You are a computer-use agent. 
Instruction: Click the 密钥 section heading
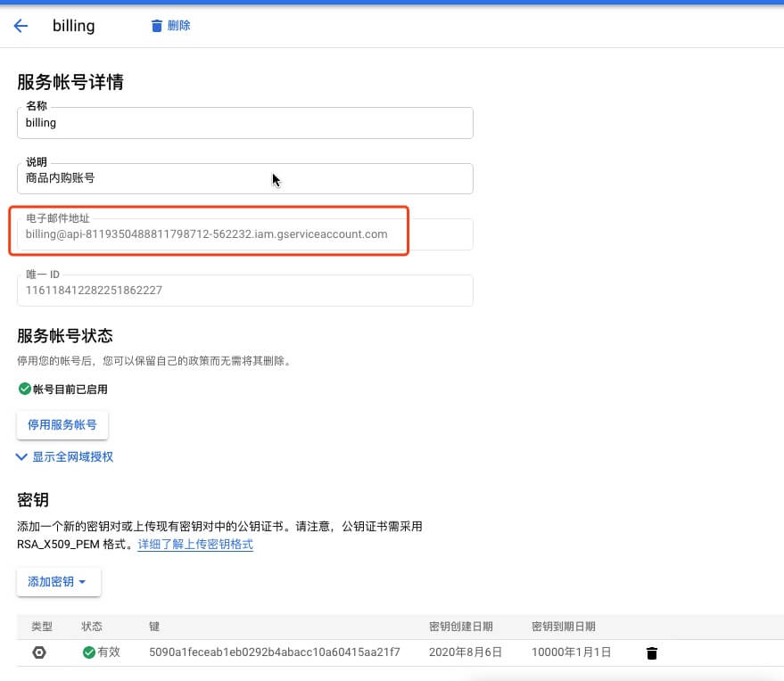point(33,500)
